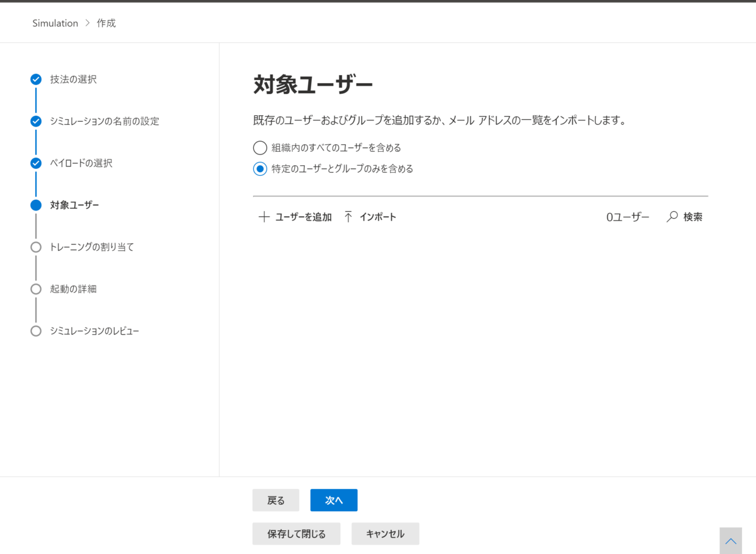
Task: Click the checkmark icon on 技法の選択 step
Action: 36,79
